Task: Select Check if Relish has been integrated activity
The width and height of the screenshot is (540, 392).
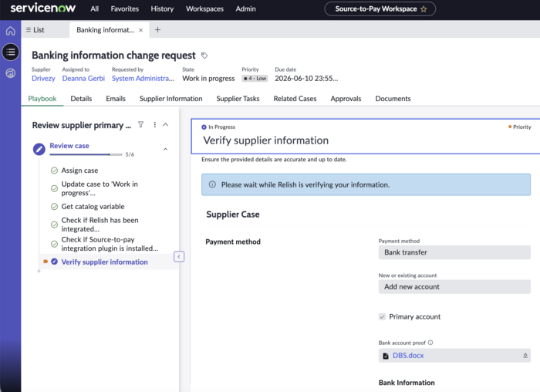Action: click(x=100, y=225)
